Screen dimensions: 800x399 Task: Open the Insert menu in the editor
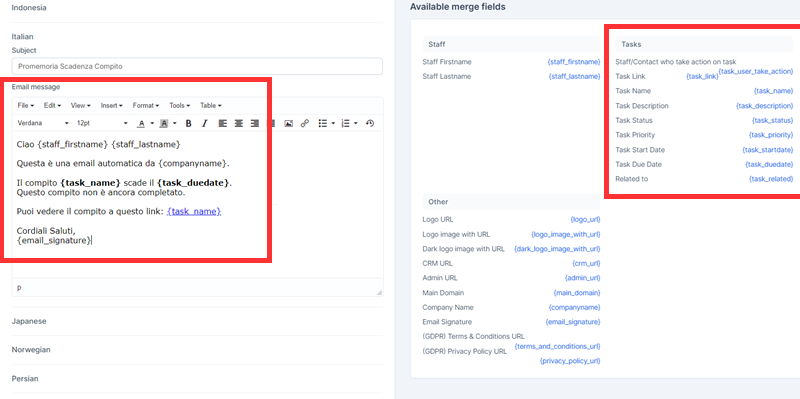coord(111,106)
